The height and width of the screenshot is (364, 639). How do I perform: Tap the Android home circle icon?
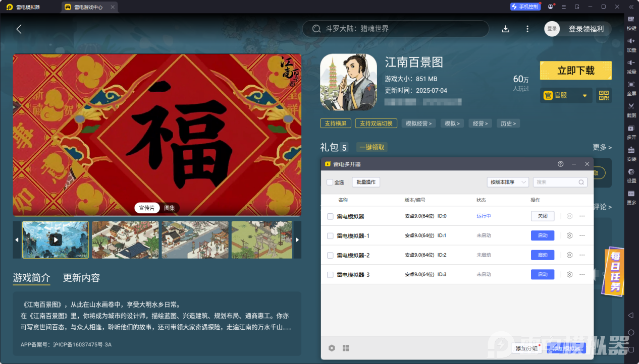tap(631, 332)
